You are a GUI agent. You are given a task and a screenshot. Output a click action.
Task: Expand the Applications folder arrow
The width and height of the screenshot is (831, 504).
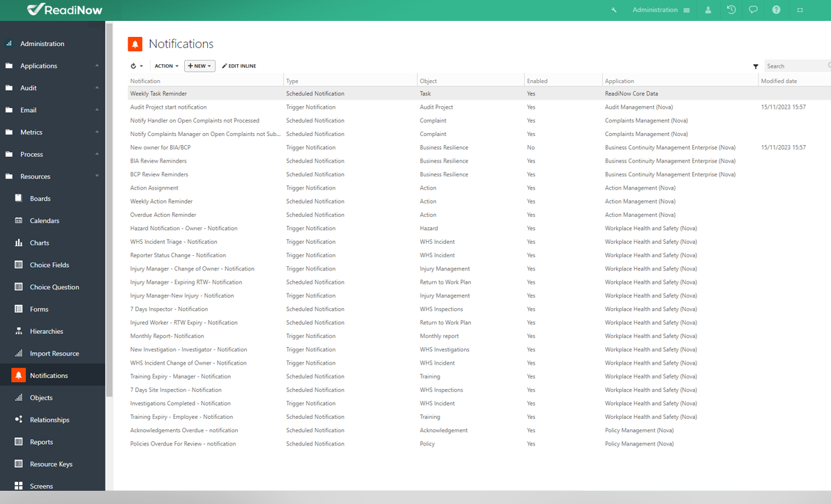pyautogui.click(x=97, y=66)
